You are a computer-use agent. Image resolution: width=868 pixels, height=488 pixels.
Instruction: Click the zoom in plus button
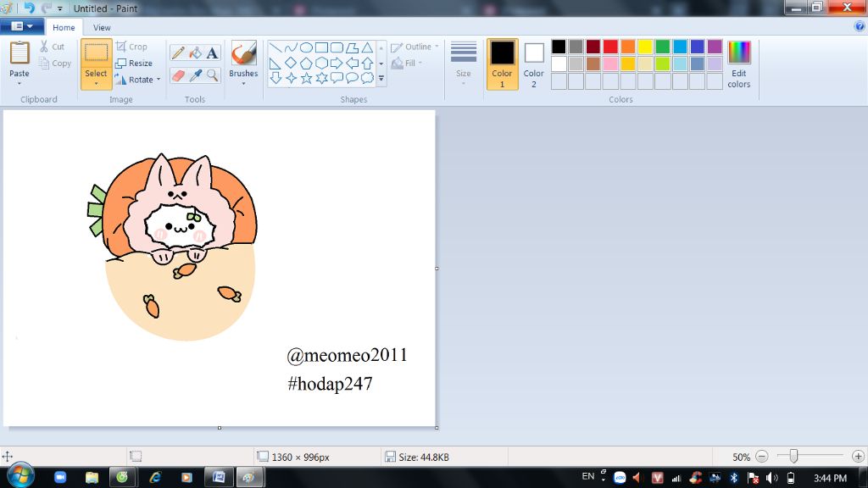[858, 457]
